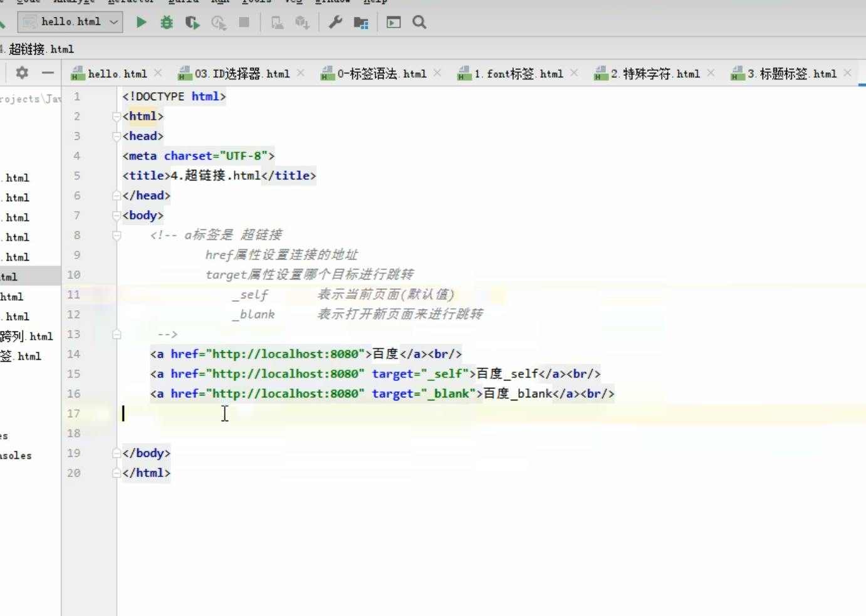Click the </body> fold marker on line 19

(x=117, y=453)
